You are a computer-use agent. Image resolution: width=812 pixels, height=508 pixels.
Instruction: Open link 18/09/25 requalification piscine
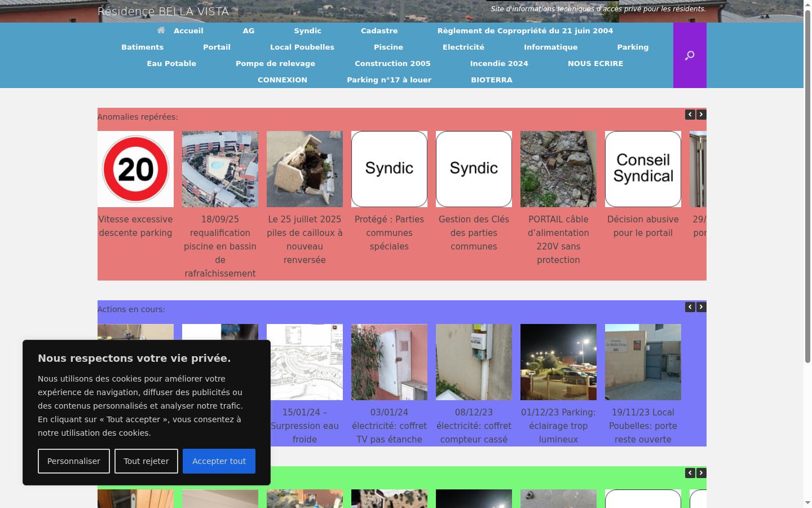(x=220, y=247)
